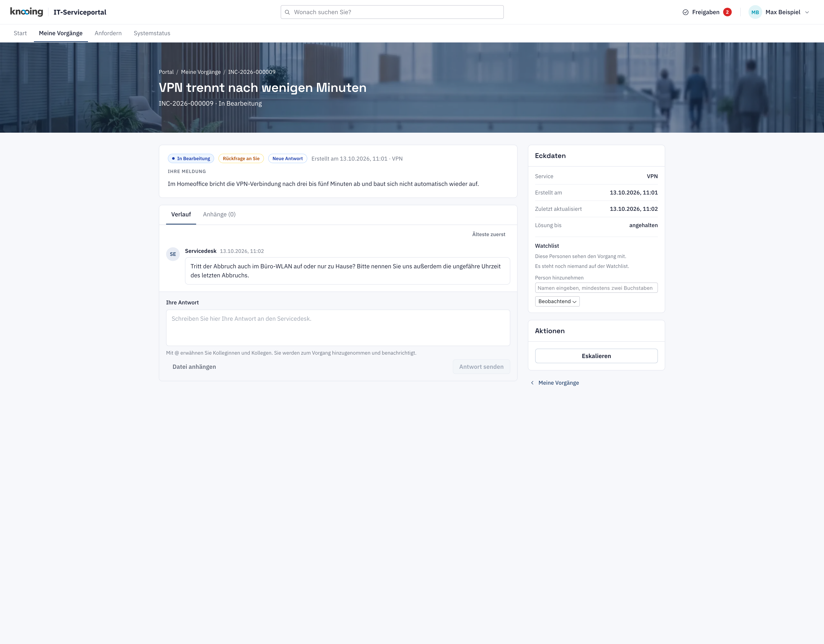Open the Freigaben link in the header
824x644 pixels.
[706, 12]
